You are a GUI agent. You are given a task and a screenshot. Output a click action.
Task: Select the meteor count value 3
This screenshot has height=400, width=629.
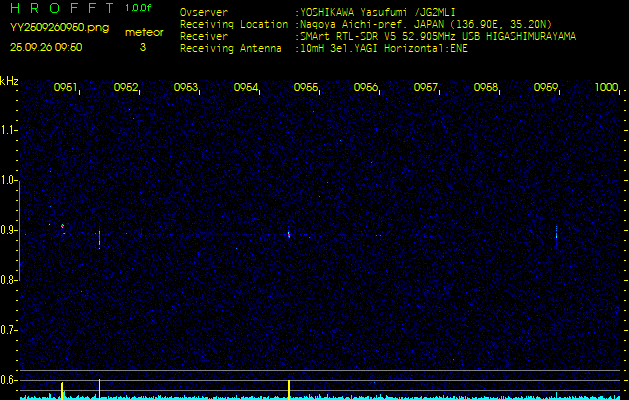(x=143, y=47)
